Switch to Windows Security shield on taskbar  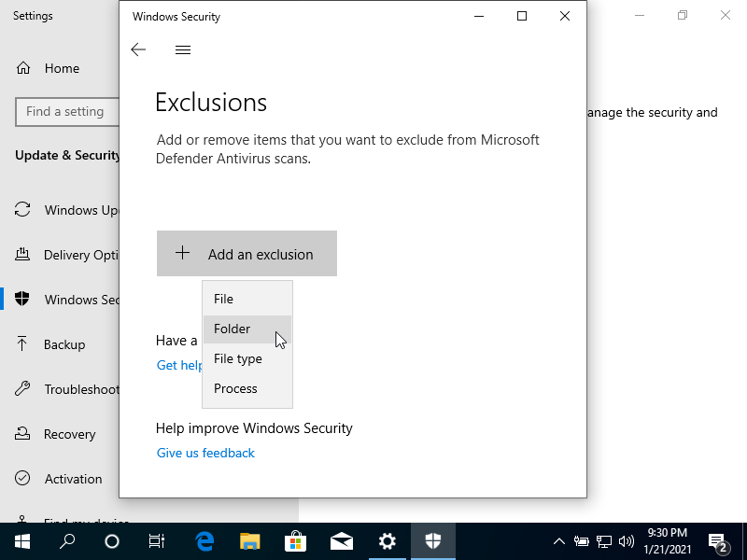433,541
